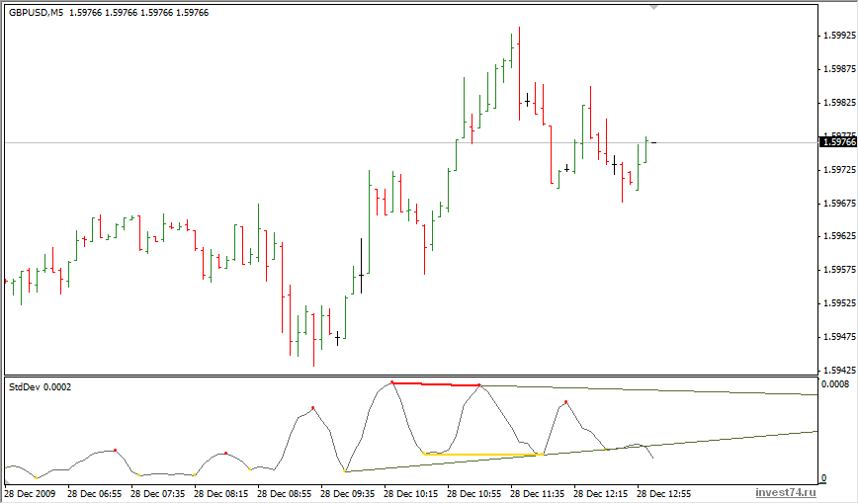The width and height of the screenshot is (859, 504).
Task: Click the 1.59575 price scale label
Action: point(838,270)
